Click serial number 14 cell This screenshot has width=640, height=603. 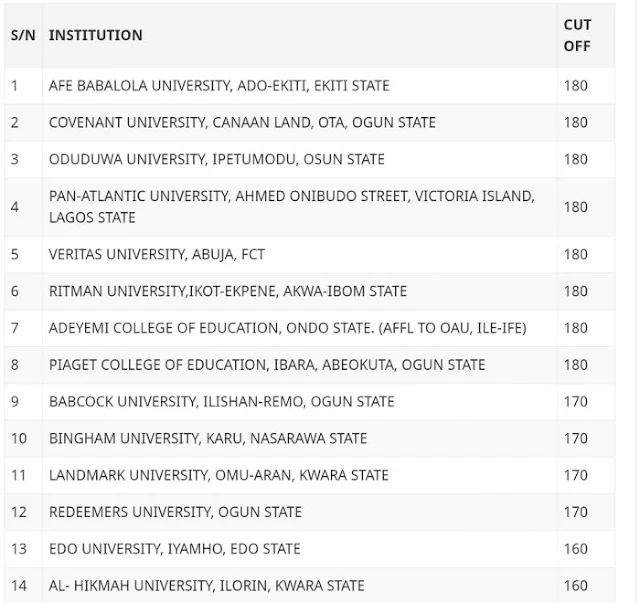18,585
